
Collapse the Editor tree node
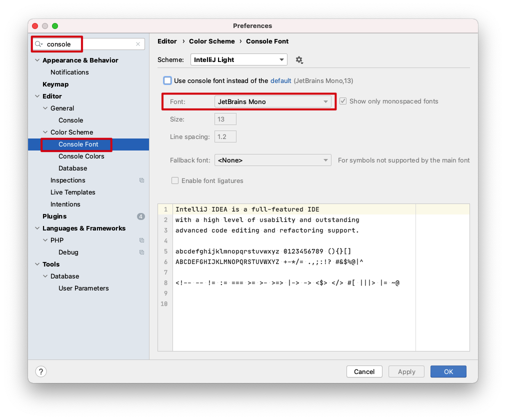click(x=37, y=96)
